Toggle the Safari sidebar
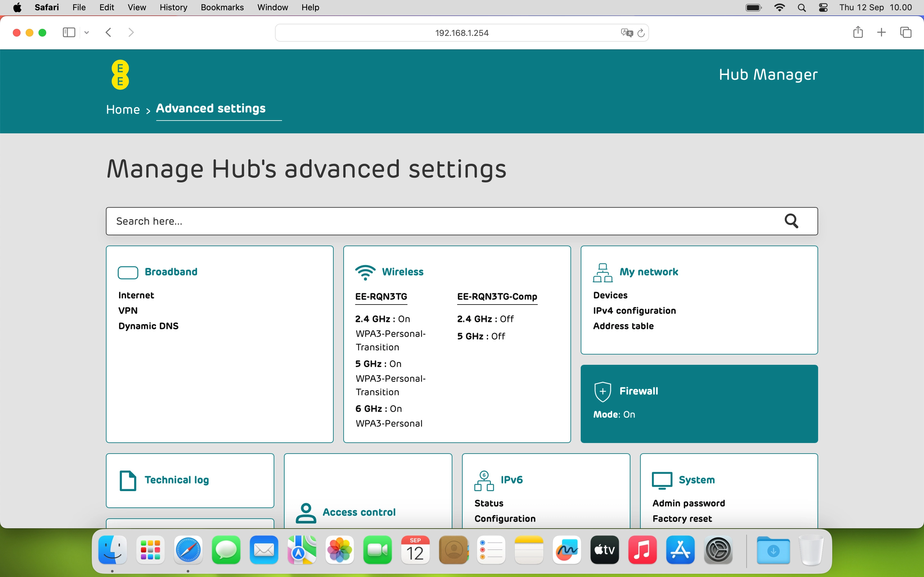924x577 pixels. [x=68, y=32]
